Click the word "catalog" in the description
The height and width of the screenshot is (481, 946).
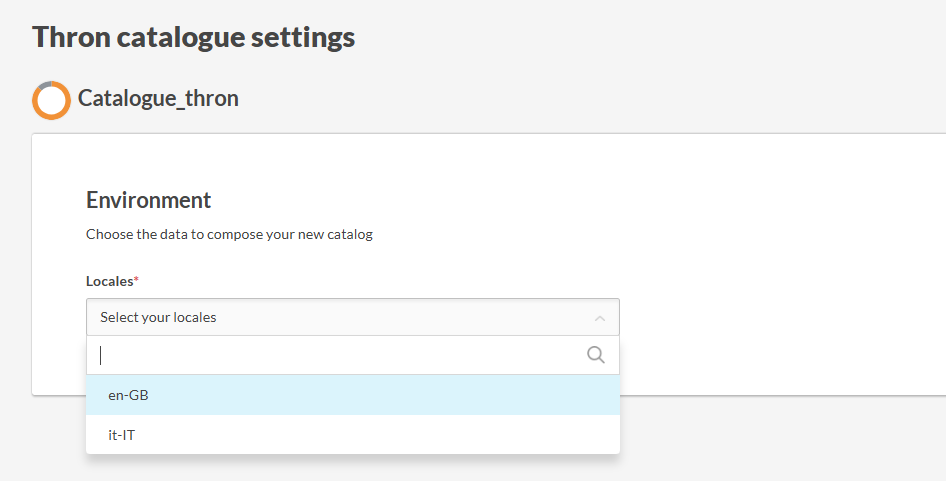(x=349, y=235)
